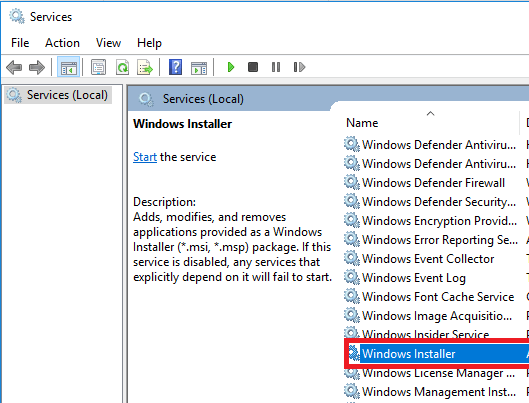
Task: Open the Help menu
Action: (x=149, y=43)
